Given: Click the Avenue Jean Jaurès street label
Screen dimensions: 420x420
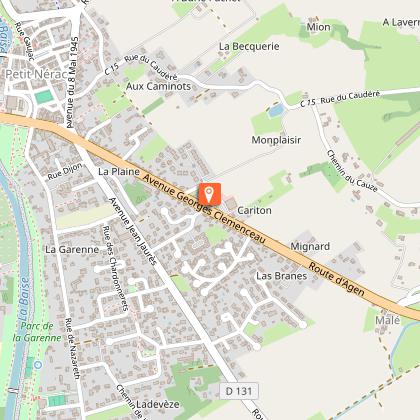Looking at the screenshot, I should [133, 232].
